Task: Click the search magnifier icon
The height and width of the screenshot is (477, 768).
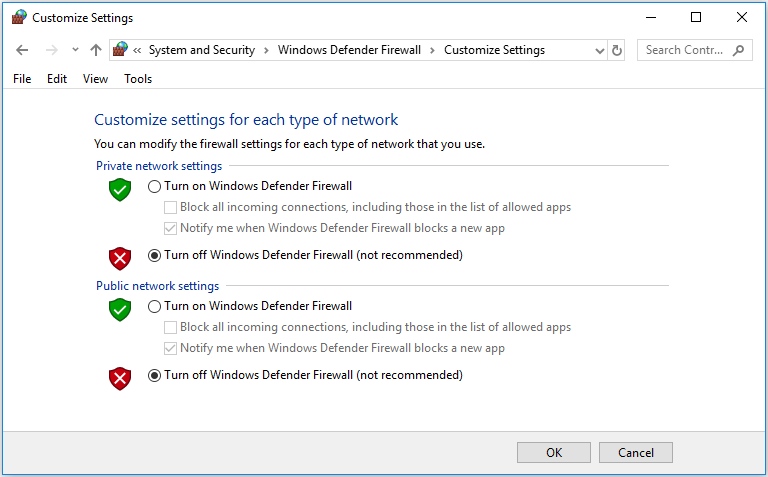Action: tap(738, 50)
